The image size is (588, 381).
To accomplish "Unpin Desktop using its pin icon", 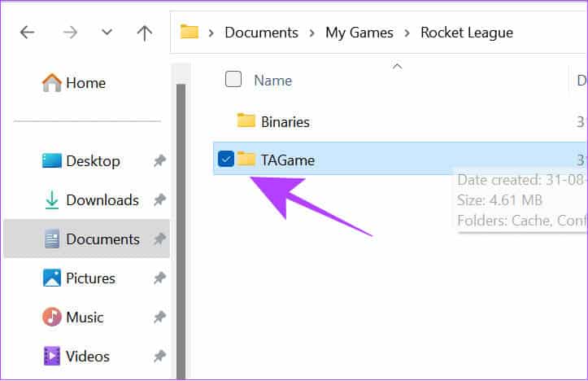I will 159,161.
